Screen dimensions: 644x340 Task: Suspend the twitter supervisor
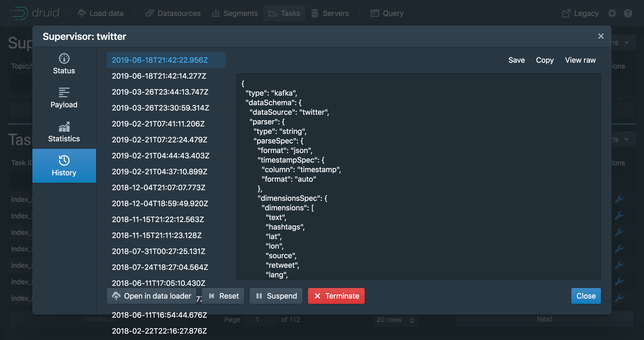click(x=276, y=296)
